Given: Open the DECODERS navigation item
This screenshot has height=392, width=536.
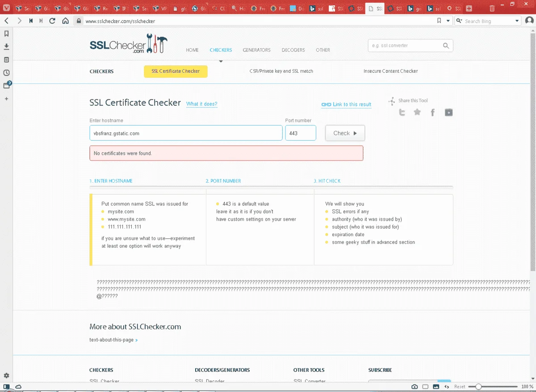Looking at the screenshot, I should tap(293, 50).
